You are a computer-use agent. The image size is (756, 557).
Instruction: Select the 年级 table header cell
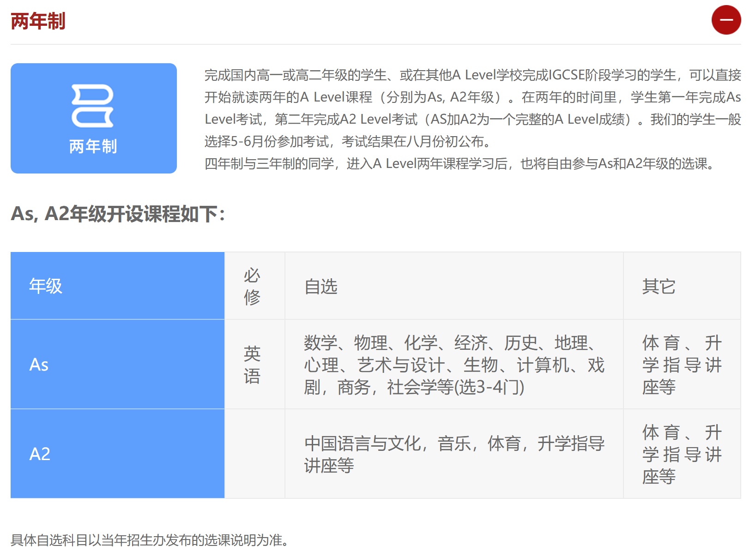pyautogui.click(x=46, y=286)
